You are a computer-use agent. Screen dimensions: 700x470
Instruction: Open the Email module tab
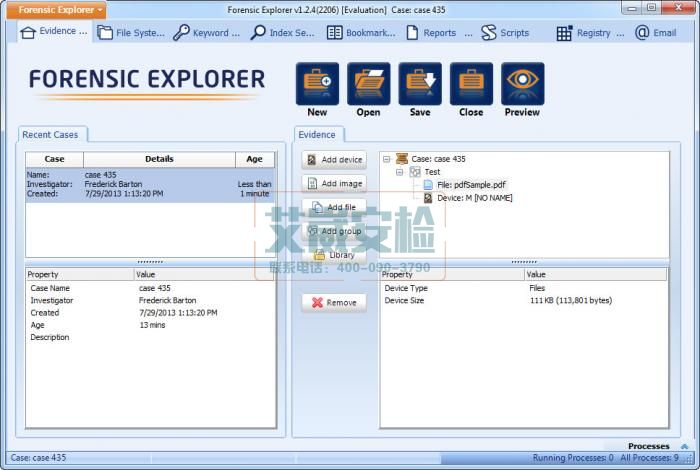coord(656,33)
